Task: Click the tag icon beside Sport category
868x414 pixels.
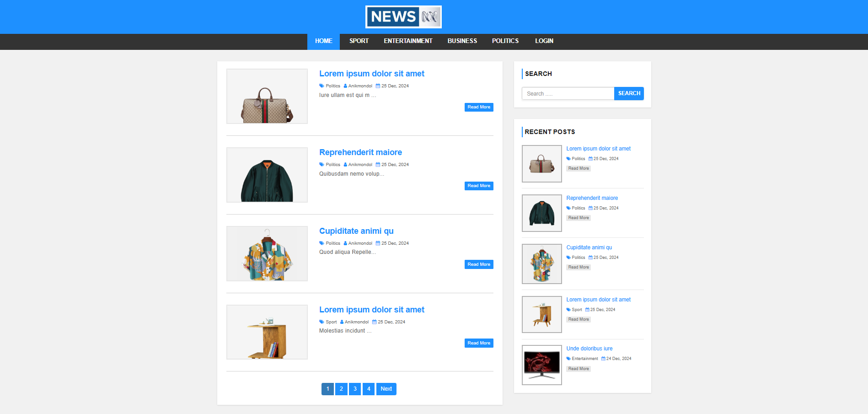Action: pos(321,322)
